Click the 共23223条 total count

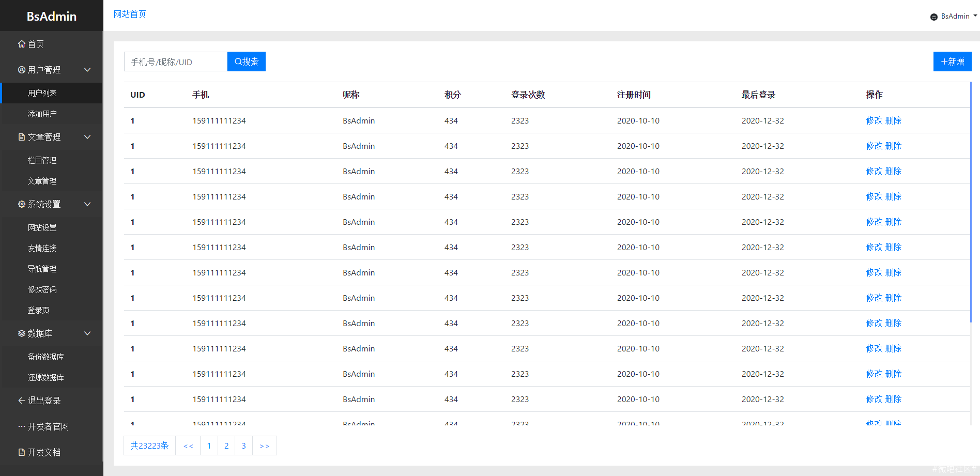tap(150, 446)
